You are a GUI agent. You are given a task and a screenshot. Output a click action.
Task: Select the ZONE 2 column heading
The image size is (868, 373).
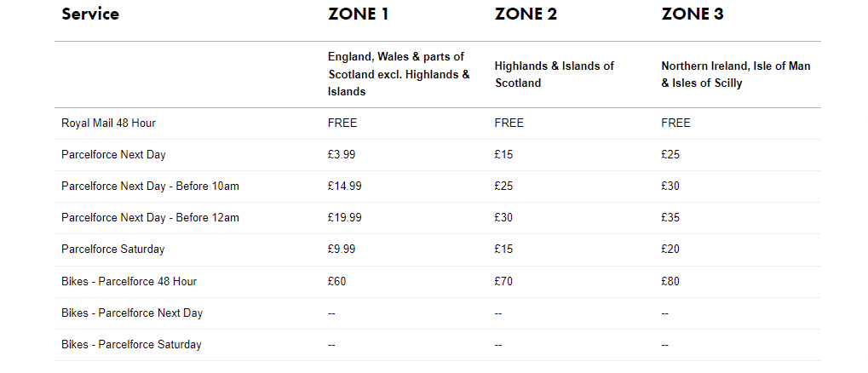[x=526, y=14]
